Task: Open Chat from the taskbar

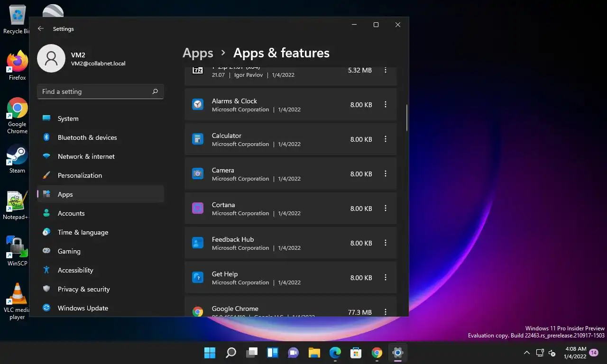Action: 294,353
